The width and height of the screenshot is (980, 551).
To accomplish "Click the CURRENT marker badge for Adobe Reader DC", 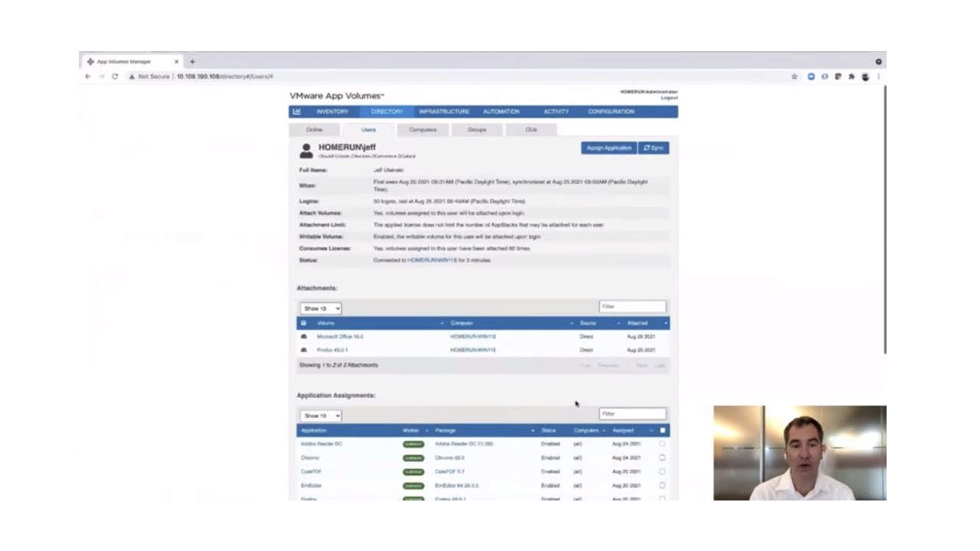I will click(413, 444).
